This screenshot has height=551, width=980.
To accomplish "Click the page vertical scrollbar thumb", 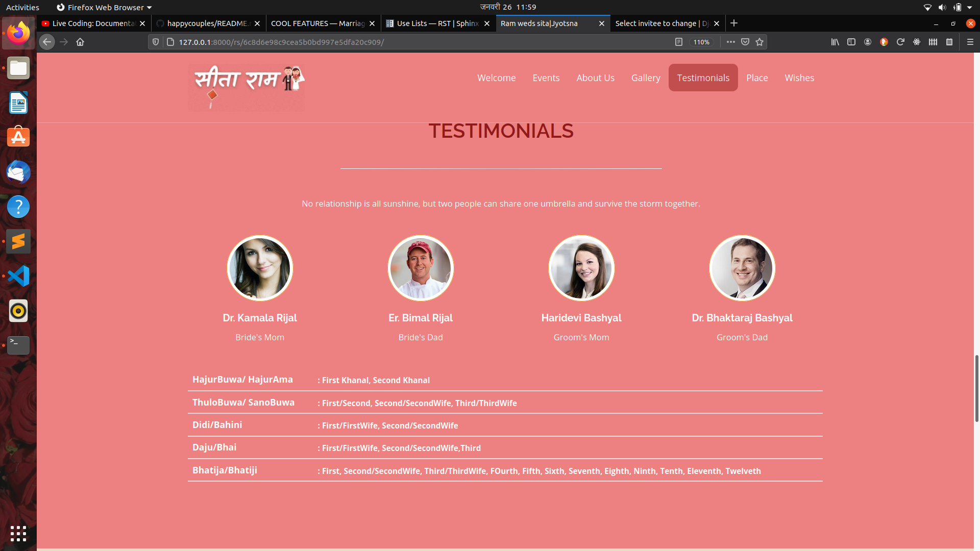I will tap(977, 388).
